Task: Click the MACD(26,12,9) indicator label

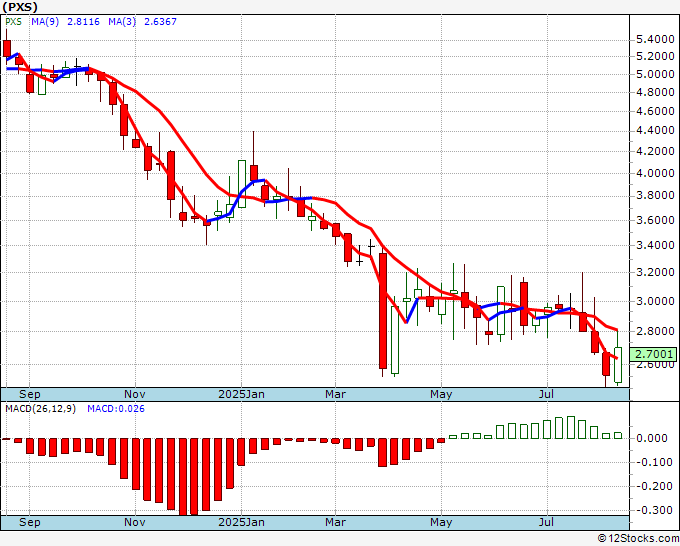Action: coord(41,408)
